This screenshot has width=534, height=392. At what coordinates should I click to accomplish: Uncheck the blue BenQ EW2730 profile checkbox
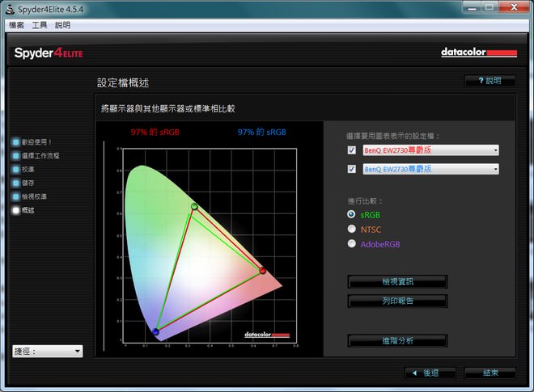click(351, 169)
